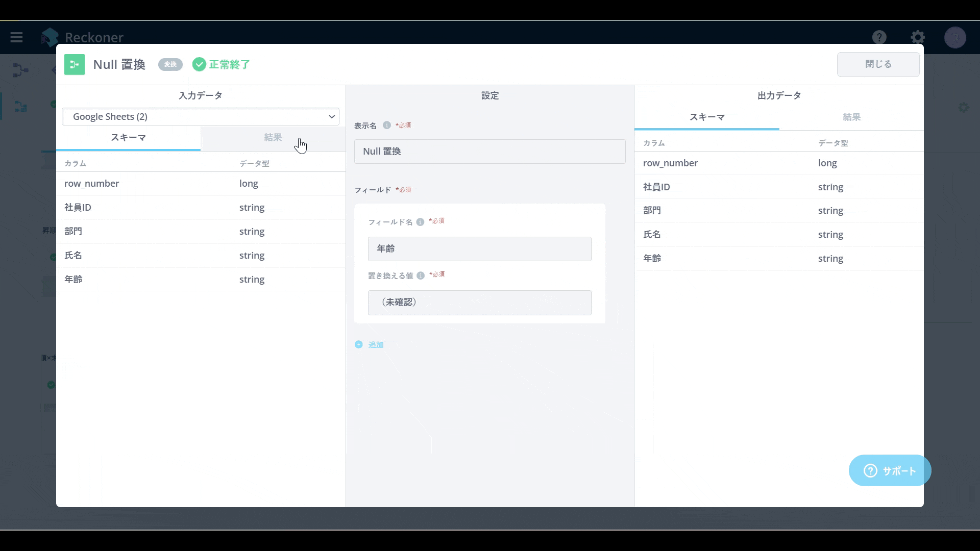Screen dimensions: 980x551
Task: Click the green Null 置換 transform icon
Action: [75, 64]
